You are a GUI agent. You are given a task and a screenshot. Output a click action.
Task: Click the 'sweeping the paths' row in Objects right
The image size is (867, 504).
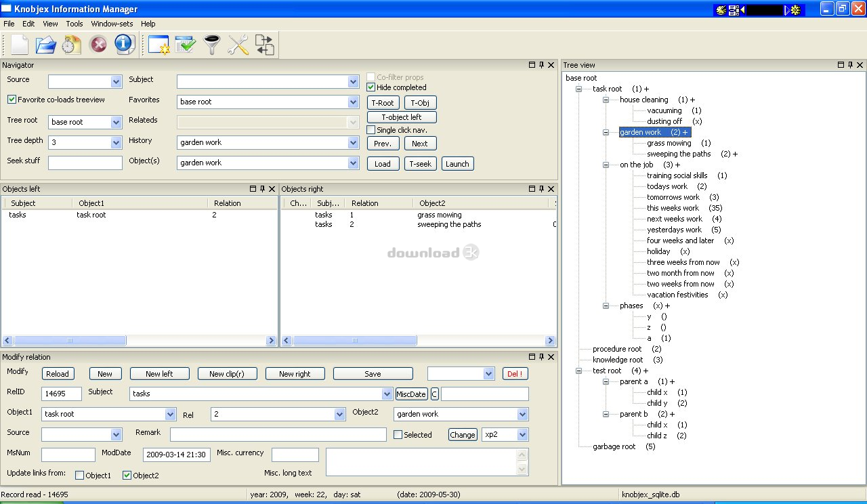tap(419, 224)
